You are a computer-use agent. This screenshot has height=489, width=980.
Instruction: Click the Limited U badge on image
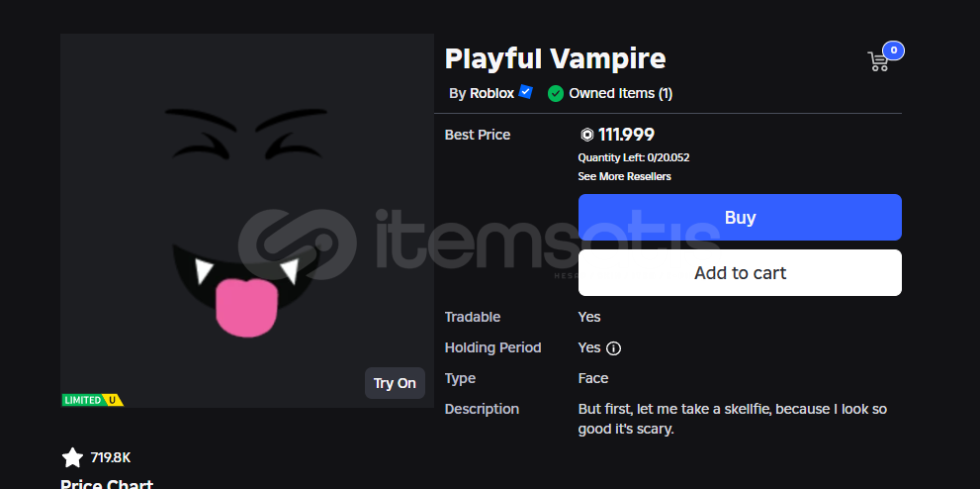pyautogui.click(x=92, y=400)
